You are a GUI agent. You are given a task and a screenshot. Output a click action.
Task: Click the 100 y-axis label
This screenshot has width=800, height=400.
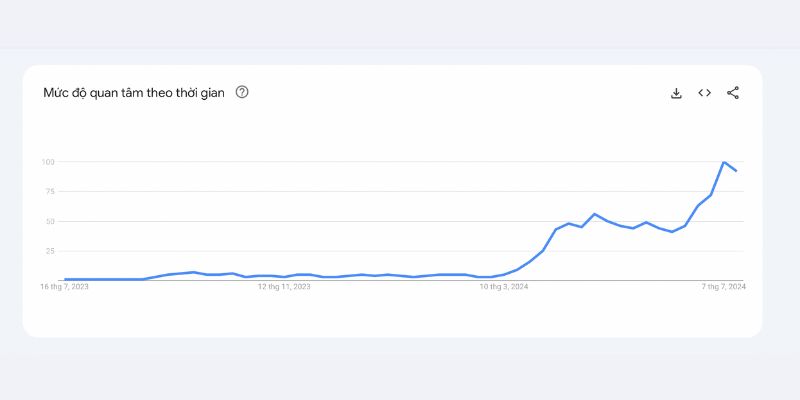[x=47, y=162]
